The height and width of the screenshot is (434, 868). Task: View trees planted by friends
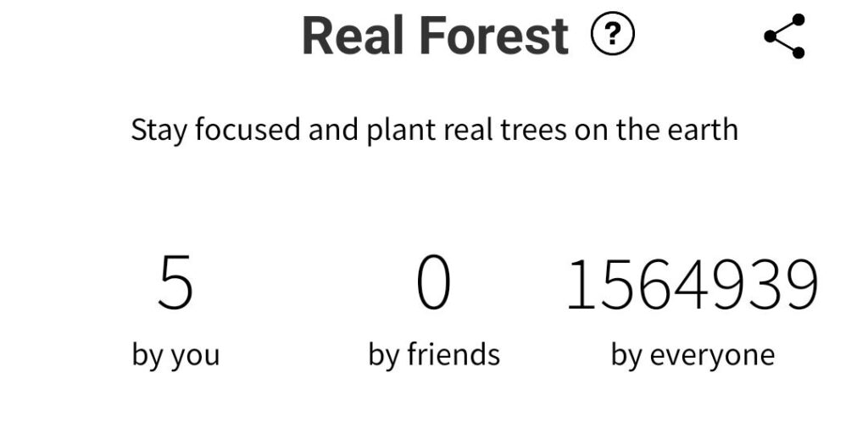pos(433,282)
